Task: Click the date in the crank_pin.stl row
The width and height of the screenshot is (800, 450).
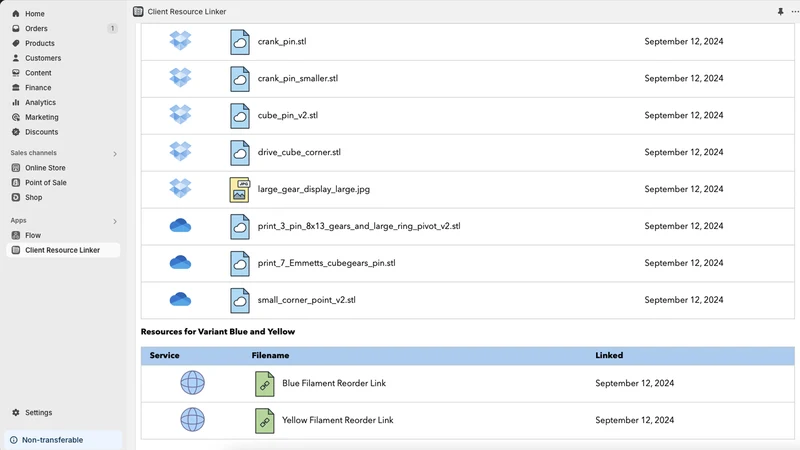Action: [684, 41]
